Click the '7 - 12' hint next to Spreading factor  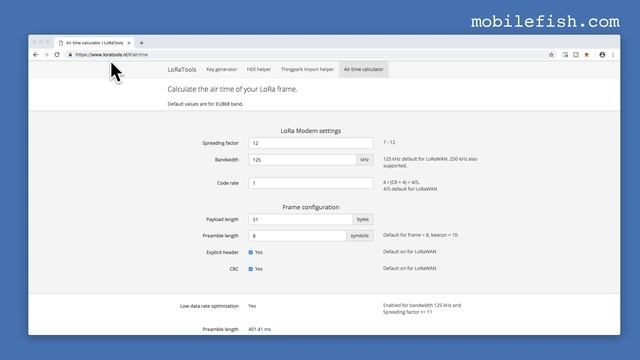tap(389, 142)
